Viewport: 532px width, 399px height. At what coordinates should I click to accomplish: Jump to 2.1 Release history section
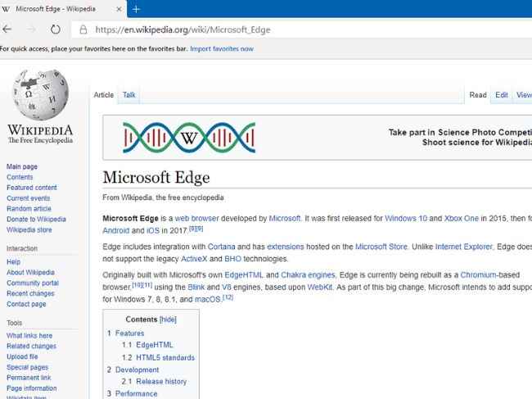pos(155,382)
